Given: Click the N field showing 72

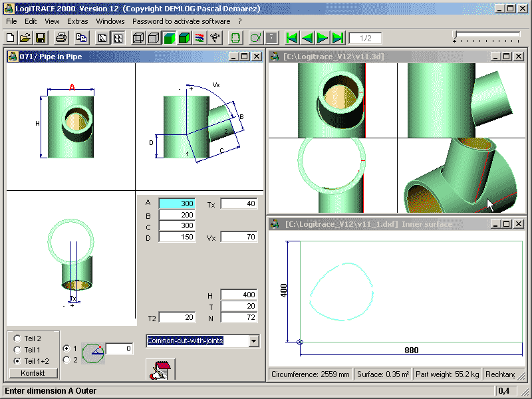Looking at the screenshot, I should coord(239,317).
